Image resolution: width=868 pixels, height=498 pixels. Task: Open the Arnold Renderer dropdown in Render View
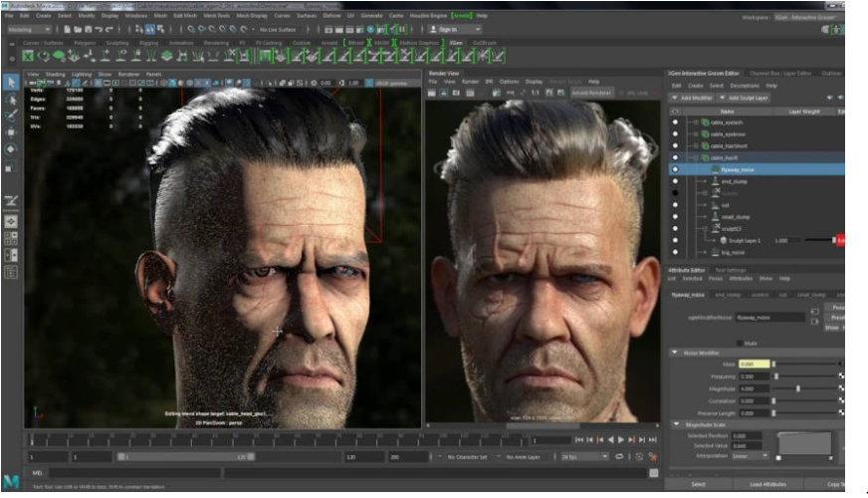tap(591, 93)
